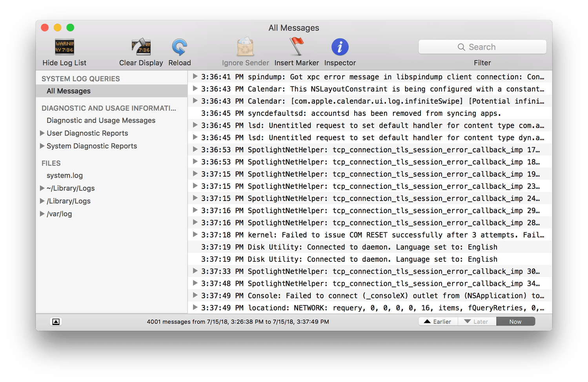Reload the log using the Reload icon
The height and width of the screenshot is (382, 588).
(x=180, y=47)
